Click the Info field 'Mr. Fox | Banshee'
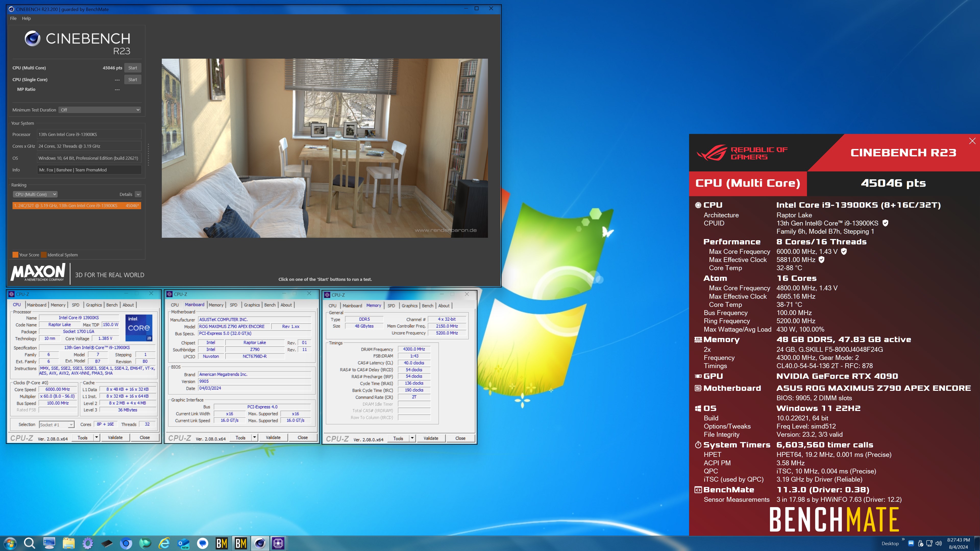The width and height of the screenshot is (980, 551). (x=89, y=170)
